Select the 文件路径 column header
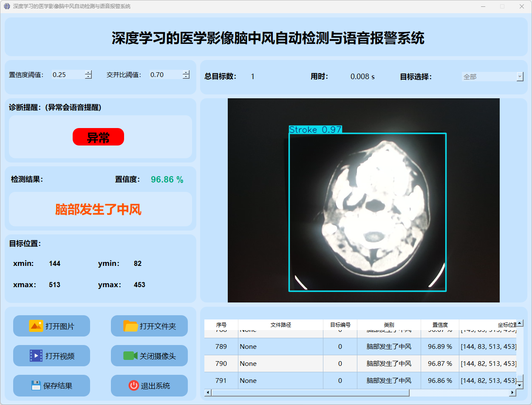This screenshot has width=532, height=405. 280,325
